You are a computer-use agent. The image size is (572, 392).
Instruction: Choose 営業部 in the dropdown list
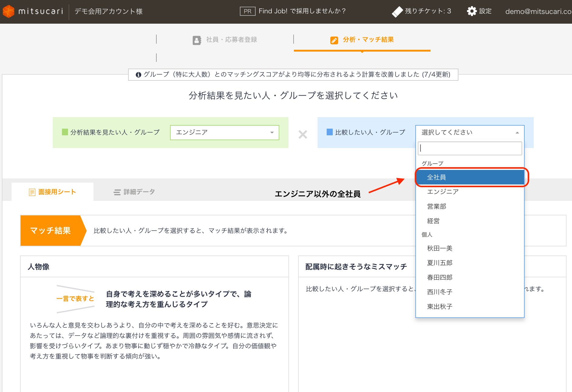tap(437, 207)
